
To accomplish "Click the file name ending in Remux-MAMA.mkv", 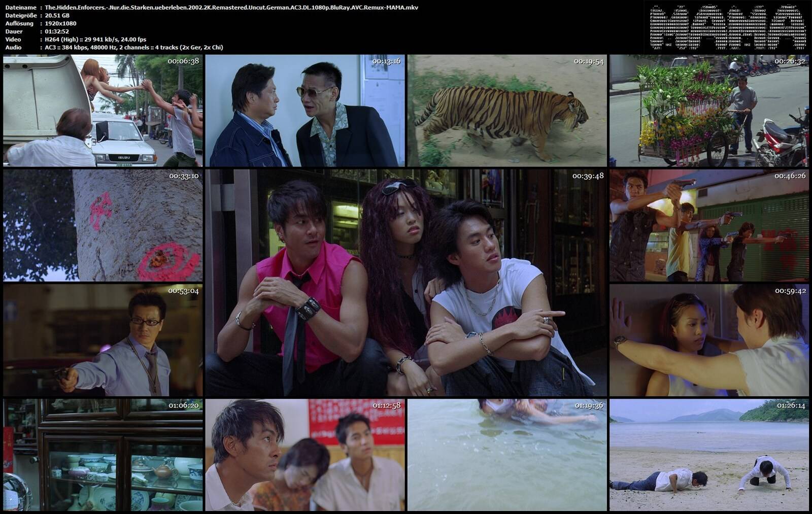I will coord(231,8).
